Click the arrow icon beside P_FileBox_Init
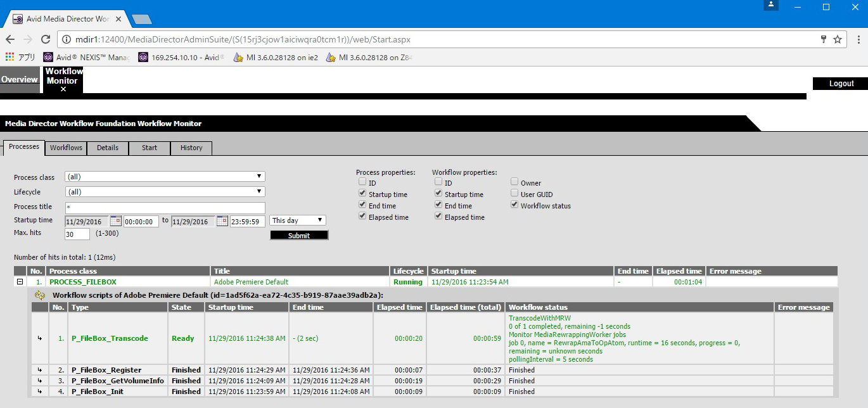This screenshot has width=868, height=408. [x=40, y=392]
